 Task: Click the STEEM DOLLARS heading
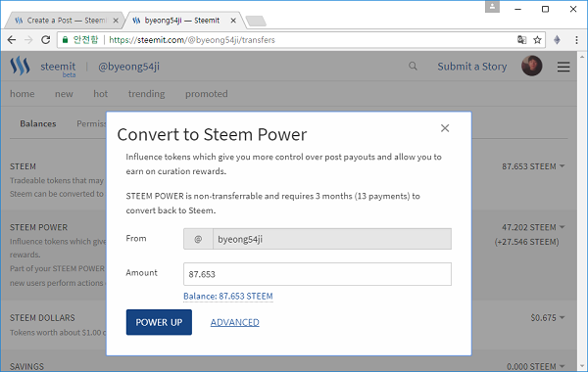[x=42, y=318]
